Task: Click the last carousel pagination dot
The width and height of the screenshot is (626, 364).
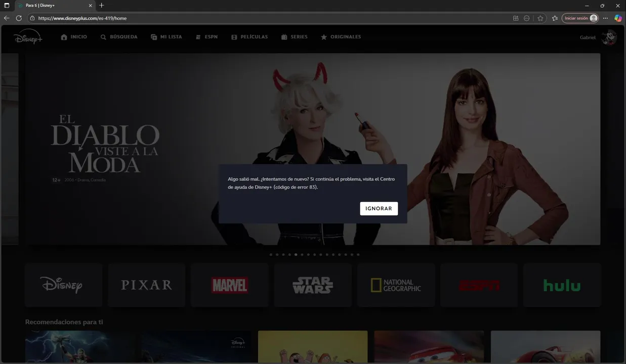Action: pyautogui.click(x=358, y=255)
